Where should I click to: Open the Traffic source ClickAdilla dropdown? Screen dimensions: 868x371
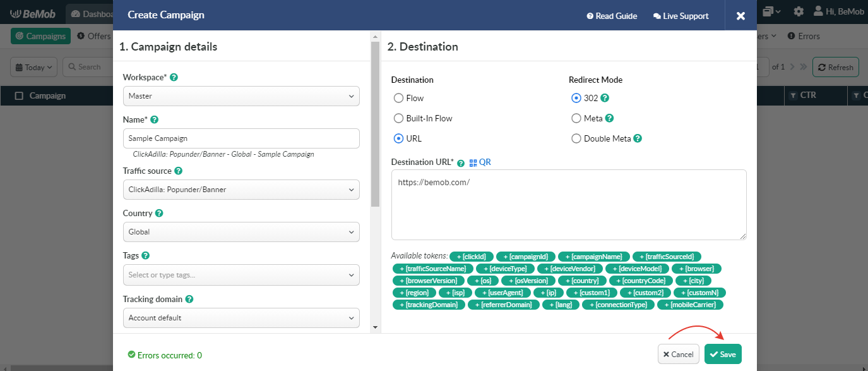tap(241, 190)
